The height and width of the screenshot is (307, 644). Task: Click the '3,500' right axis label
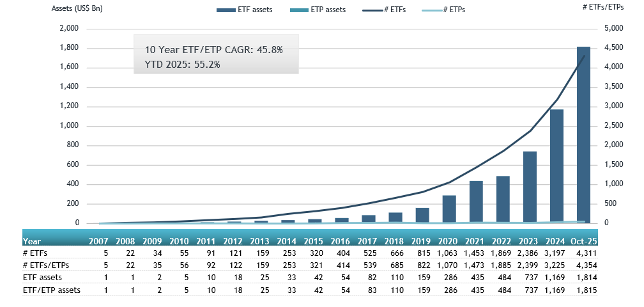click(x=615, y=87)
